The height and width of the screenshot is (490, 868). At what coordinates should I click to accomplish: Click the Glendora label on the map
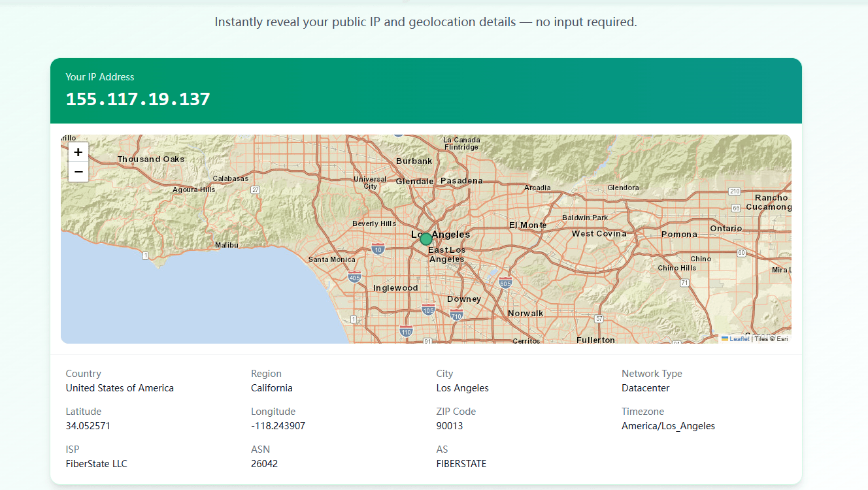click(x=623, y=188)
